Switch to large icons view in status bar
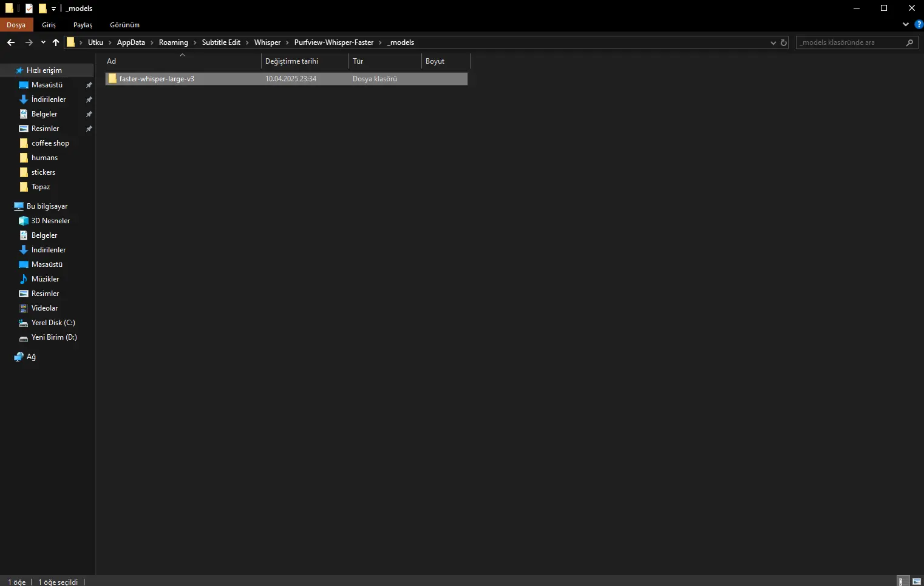Screen dimensions: 924x586 (917, 581)
